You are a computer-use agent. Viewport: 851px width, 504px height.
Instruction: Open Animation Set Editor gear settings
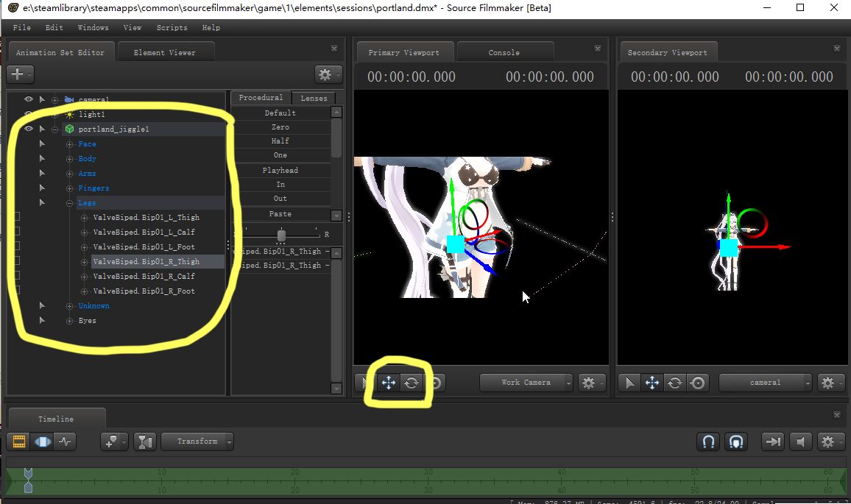(328, 74)
